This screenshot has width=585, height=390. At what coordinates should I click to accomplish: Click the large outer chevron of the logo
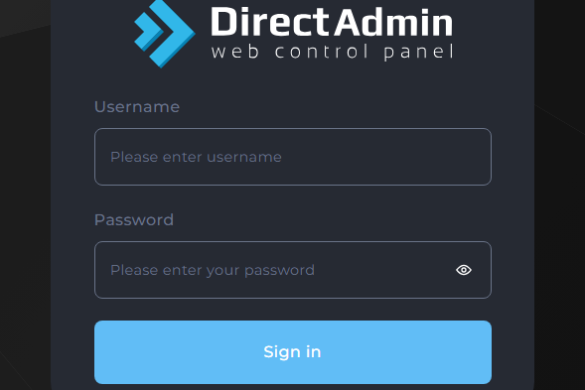[173, 34]
